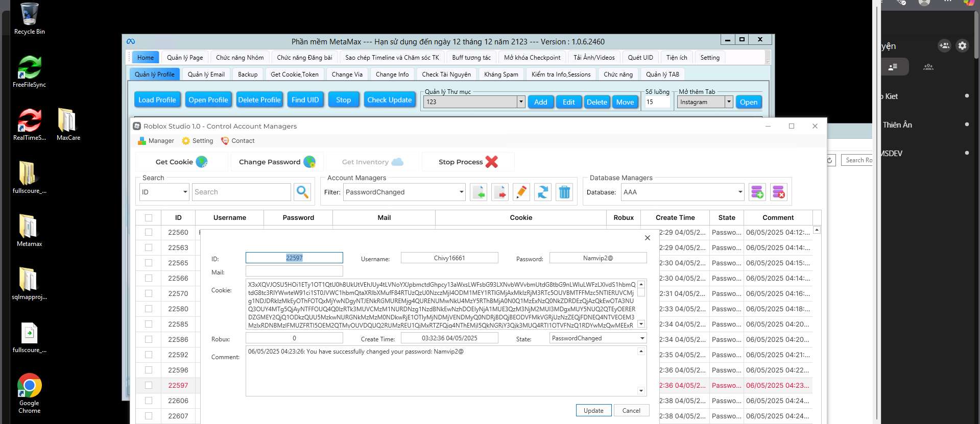
Task: Click remove database icon
Action: [x=779, y=192]
